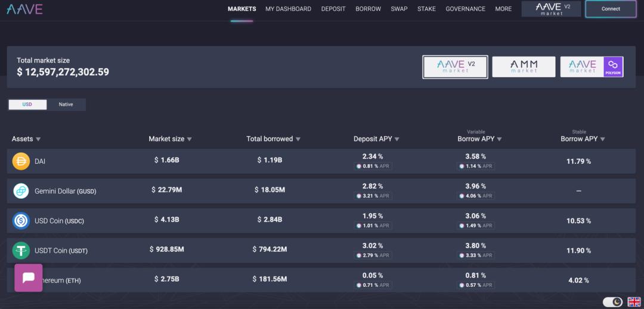Image resolution: width=644 pixels, height=309 pixels.
Task: Select the AMM market button
Action: pos(524,67)
